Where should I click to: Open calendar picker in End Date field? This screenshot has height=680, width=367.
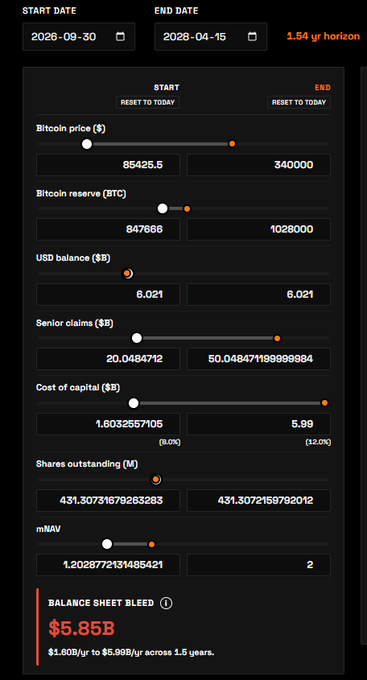pyautogui.click(x=252, y=36)
